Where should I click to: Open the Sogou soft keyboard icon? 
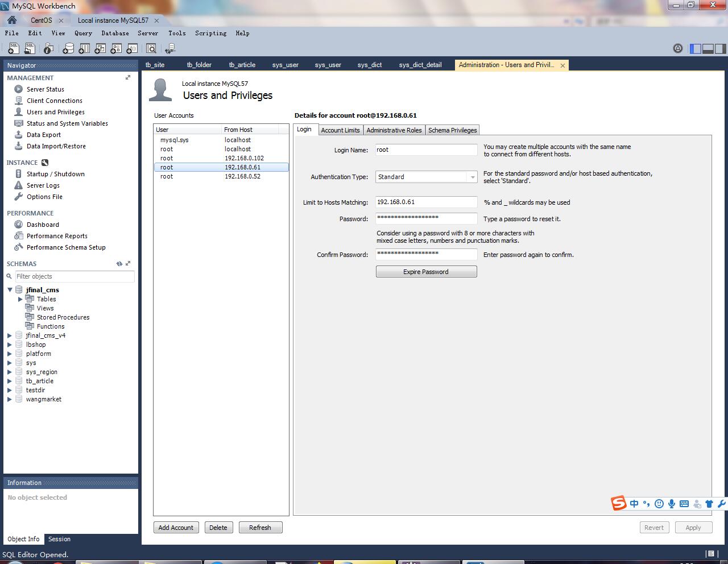point(684,504)
